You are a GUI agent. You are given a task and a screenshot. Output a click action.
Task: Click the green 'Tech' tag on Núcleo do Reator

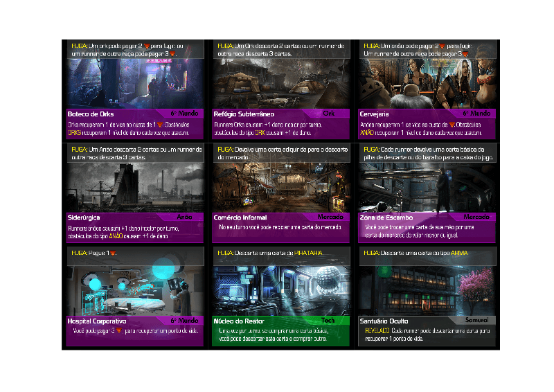click(x=328, y=321)
